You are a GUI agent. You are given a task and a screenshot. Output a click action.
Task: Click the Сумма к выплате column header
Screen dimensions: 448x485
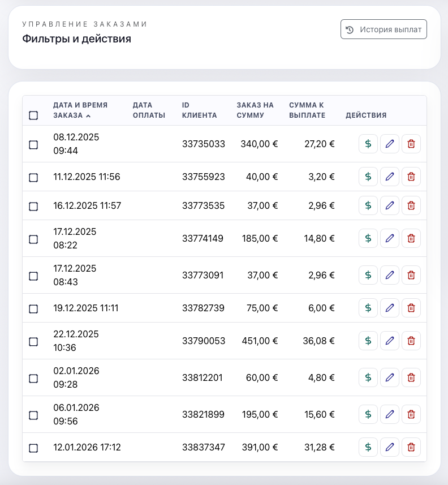coord(307,110)
